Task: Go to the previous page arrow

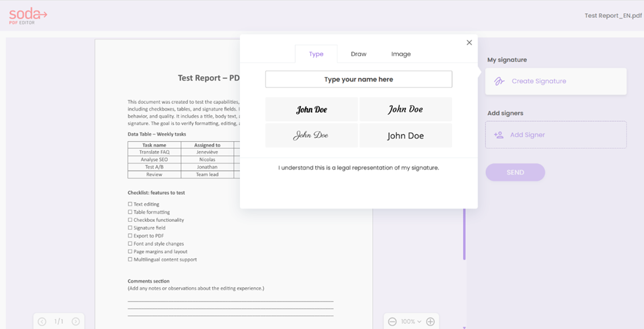Action: click(x=42, y=322)
